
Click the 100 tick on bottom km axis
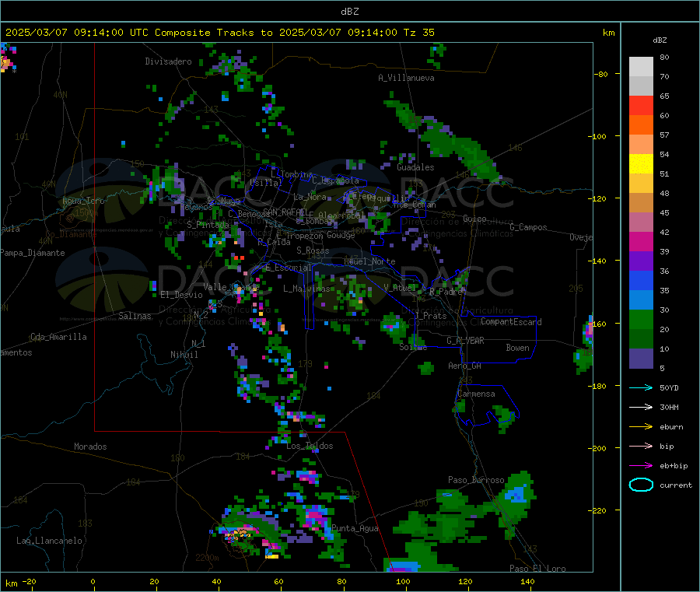pyautogui.click(x=403, y=581)
